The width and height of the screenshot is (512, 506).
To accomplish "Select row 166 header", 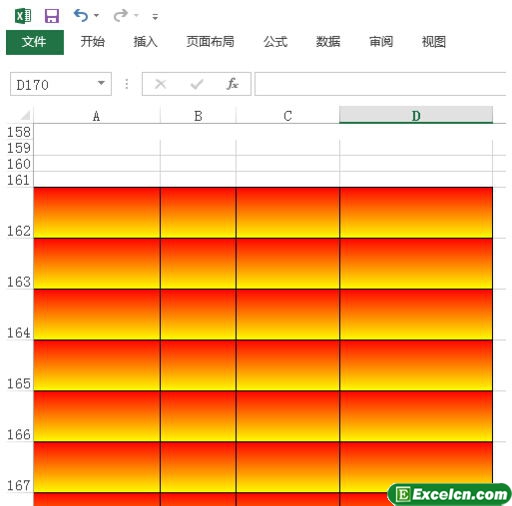I will coord(19,416).
